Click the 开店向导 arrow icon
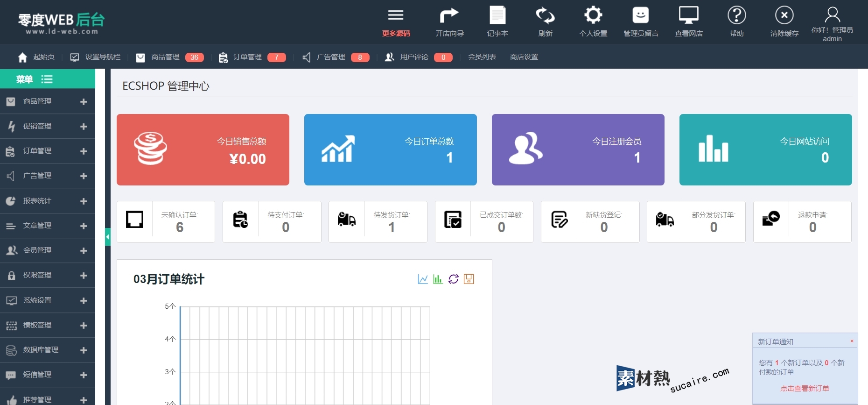 [x=449, y=15]
